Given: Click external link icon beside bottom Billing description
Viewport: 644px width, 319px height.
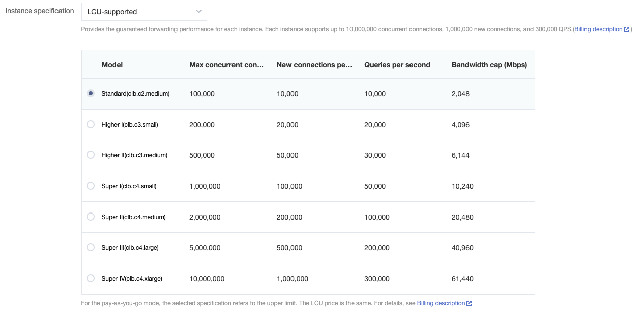Looking at the screenshot, I should 469,303.
